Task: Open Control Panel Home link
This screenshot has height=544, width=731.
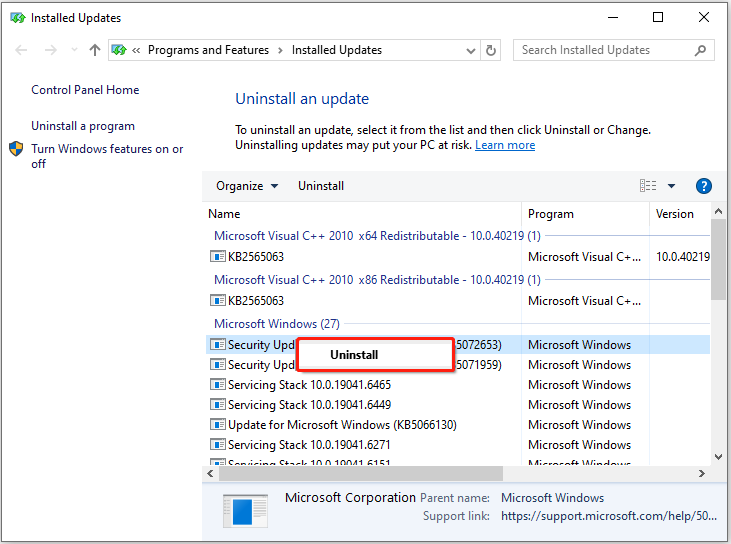Action: [x=85, y=90]
